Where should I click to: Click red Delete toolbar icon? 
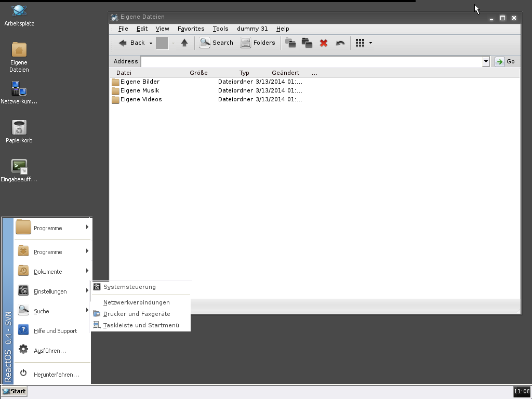[324, 43]
